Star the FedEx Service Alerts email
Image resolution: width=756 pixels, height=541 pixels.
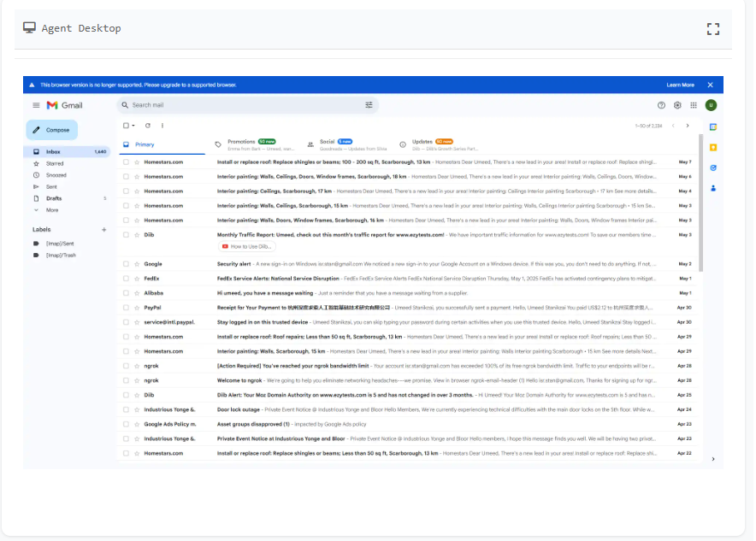click(x=137, y=279)
